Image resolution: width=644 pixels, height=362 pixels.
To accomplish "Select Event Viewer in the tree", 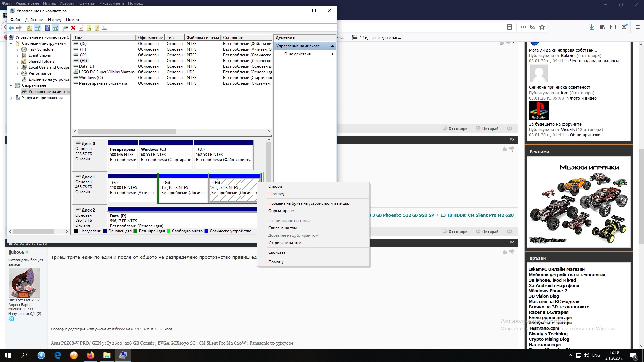I will pos(40,55).
